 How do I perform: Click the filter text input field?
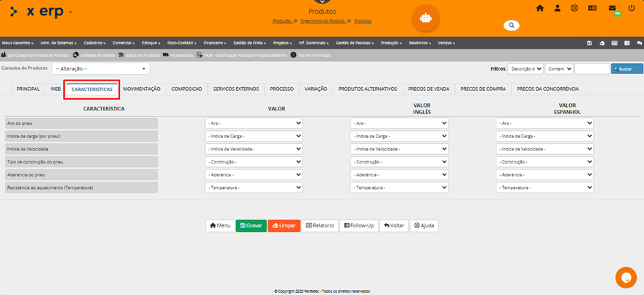592,68
